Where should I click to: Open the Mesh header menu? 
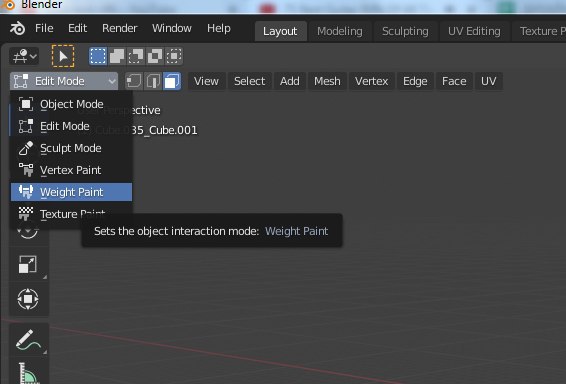pyautogui.click(x=327, y=81)
